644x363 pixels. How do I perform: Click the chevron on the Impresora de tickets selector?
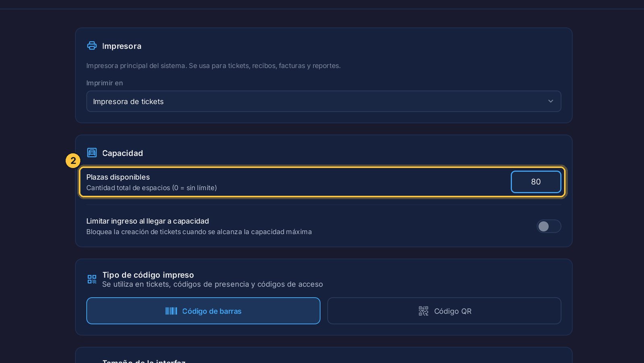coord(551,101)
